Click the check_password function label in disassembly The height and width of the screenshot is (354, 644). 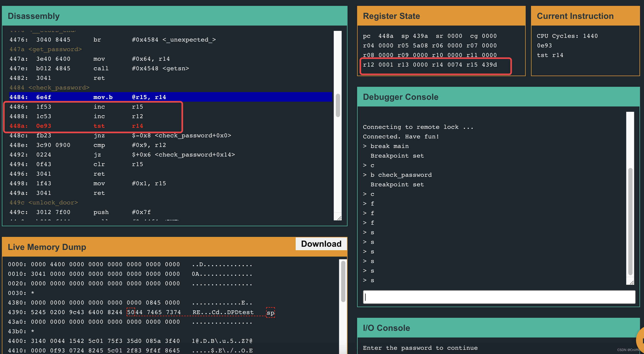click(x=49, y=88)
